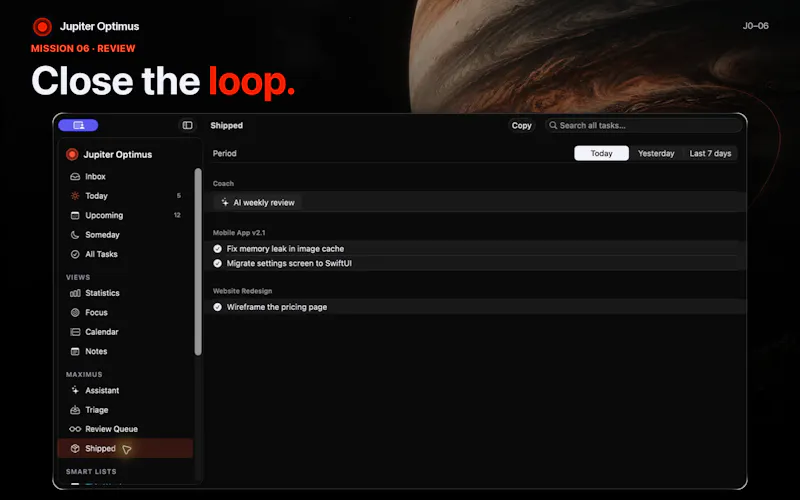Click the box icon for Shipped
The image size is (800, 500).
click(75, 448)
